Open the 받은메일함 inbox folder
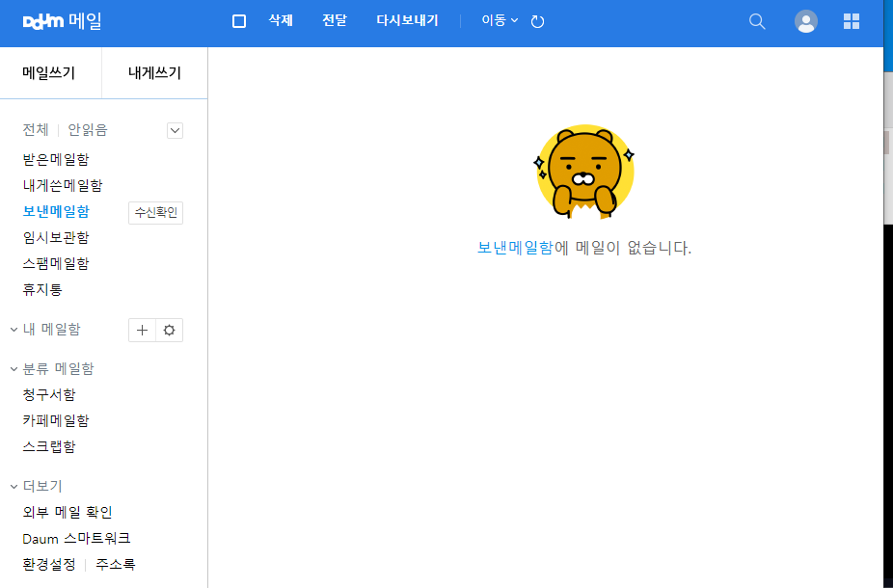Screen dimensions: 893x588 click(x=56, y=159)
